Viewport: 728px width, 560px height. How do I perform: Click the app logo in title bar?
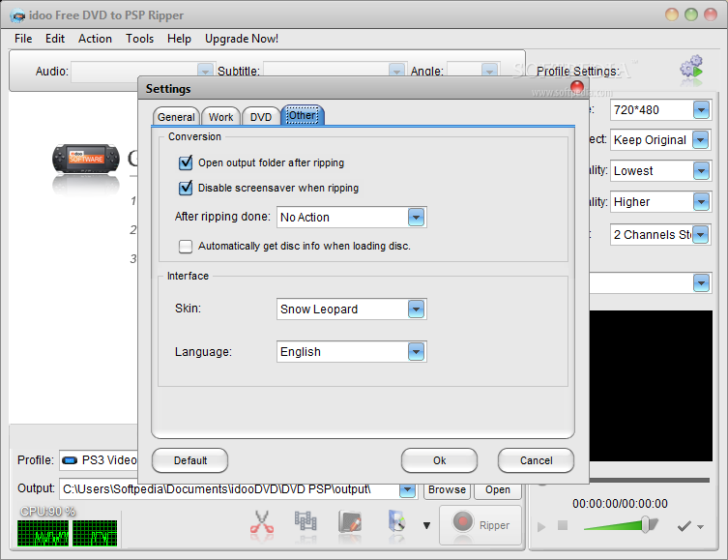tap(17, 15)
